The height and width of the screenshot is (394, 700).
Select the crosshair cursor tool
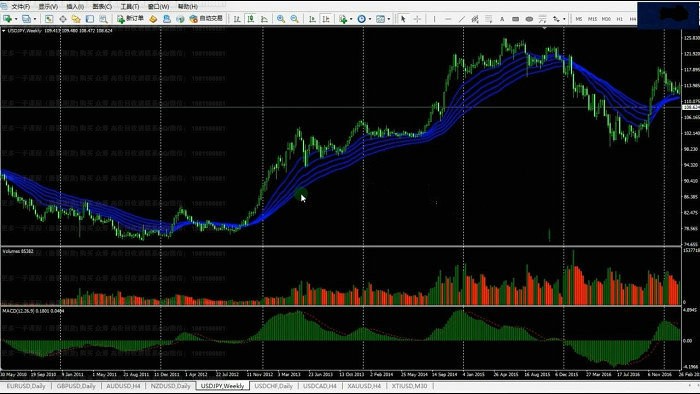(417, 19)
